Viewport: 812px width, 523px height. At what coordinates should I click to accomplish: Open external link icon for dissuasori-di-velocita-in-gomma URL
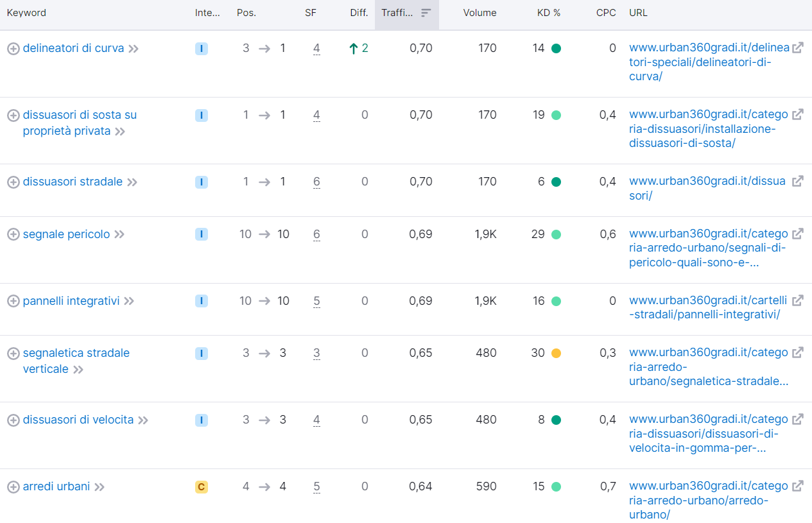point(798,419)
